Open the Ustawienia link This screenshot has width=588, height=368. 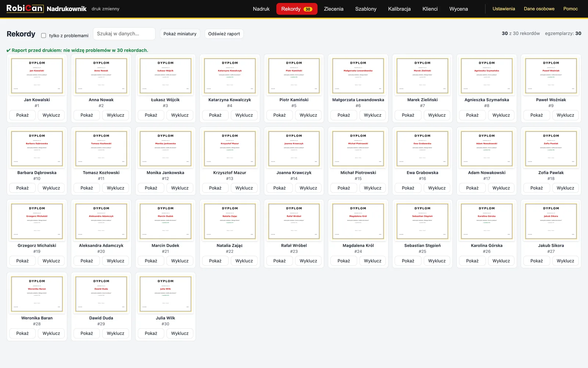pyautogui.click(x=503, y=9)
